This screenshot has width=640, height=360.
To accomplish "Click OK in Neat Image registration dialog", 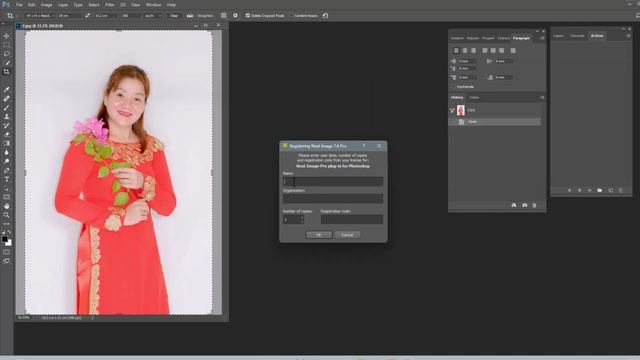I will (x=319, y=235).
